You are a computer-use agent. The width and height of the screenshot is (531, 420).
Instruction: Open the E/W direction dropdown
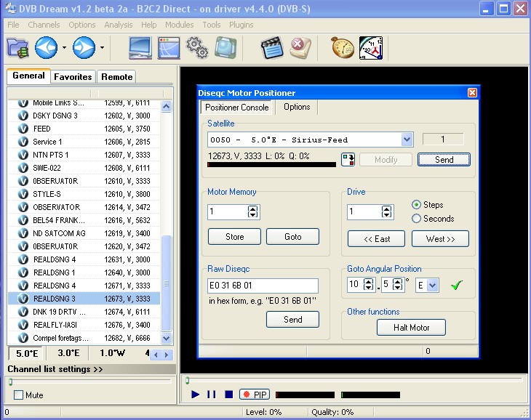point(433,286)
